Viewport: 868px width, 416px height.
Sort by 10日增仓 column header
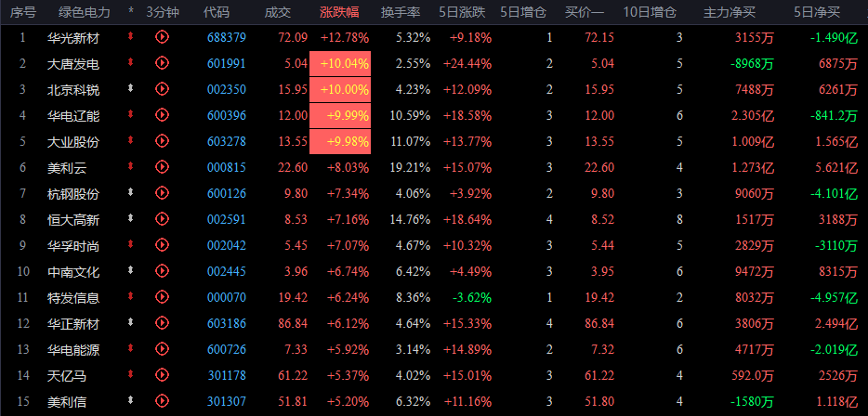tap(650, 12)
